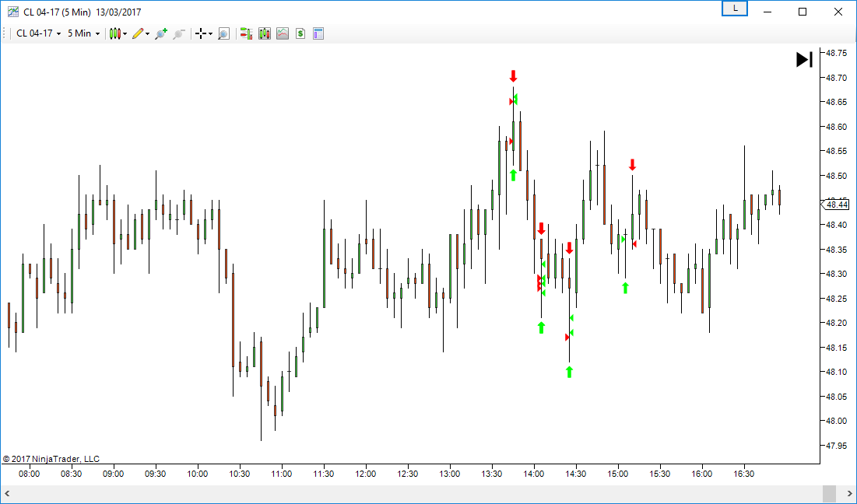The height and width of the screenshot is (504, 857).
Task: Click the red down arrow near 15:10 bar
Action: (632, 164)
